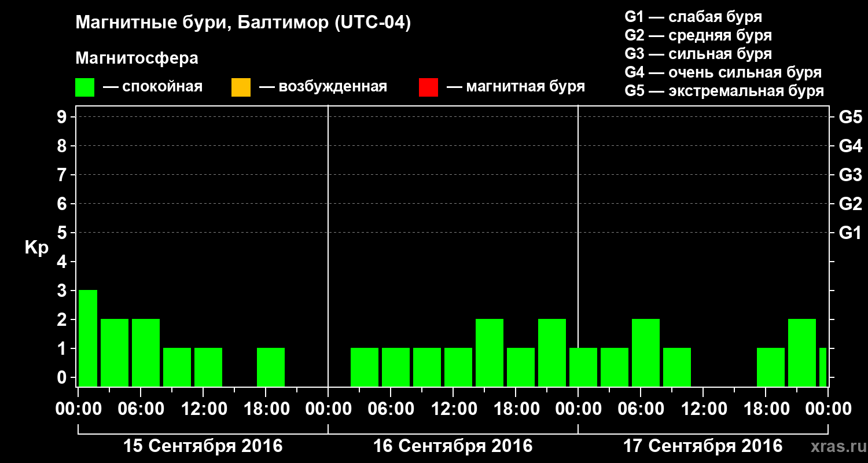Click the 'Магнитосфера' subtitle
Screen dimensions: 868x463
(137, 58)
